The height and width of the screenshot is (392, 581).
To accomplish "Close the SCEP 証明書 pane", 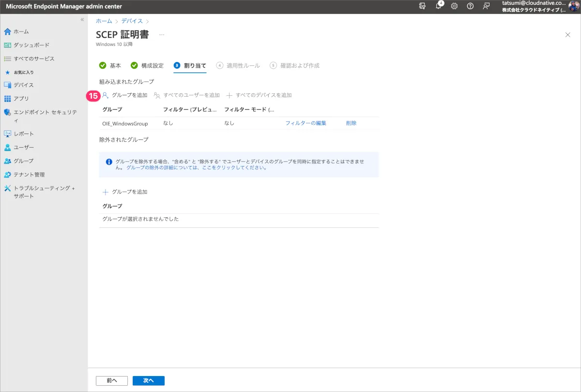I will click(567, 35).
